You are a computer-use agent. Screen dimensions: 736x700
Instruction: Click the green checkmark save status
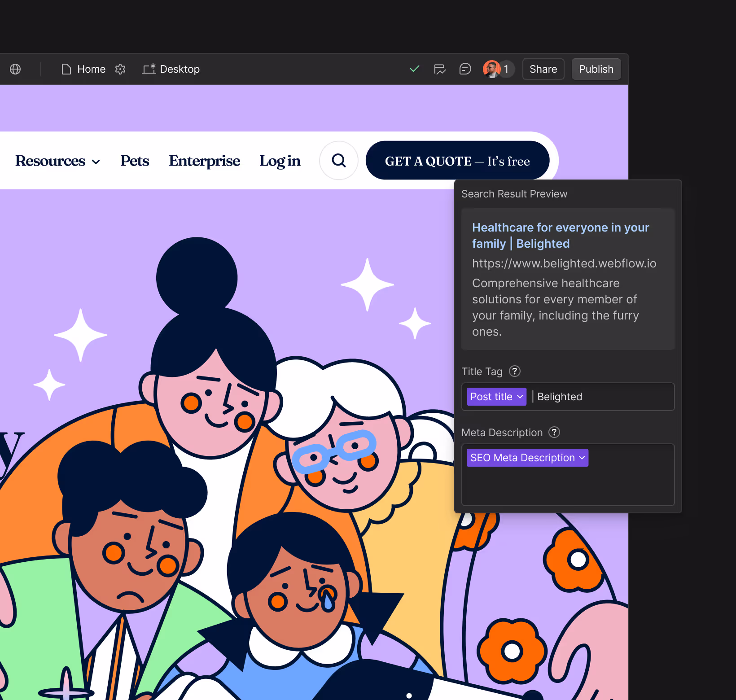415,69
